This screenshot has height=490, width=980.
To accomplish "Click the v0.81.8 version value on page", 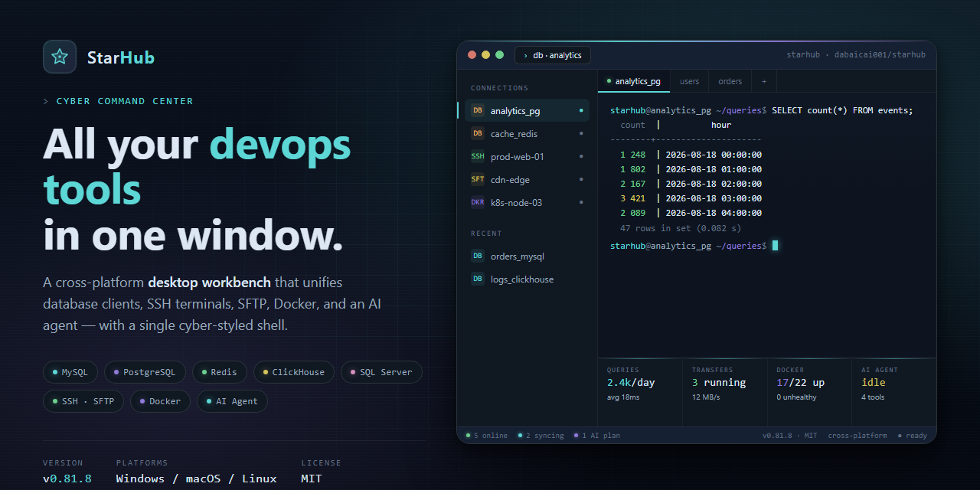I will point(67,479).
